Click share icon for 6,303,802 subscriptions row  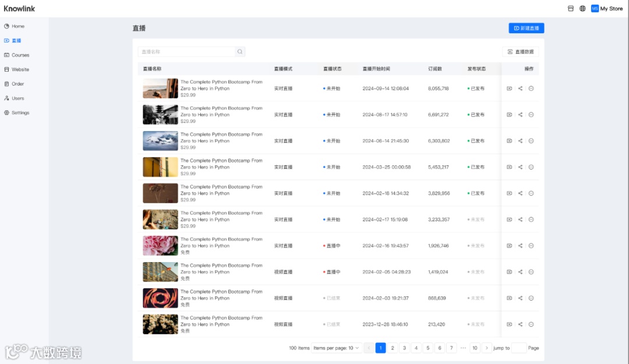[520, 141]
